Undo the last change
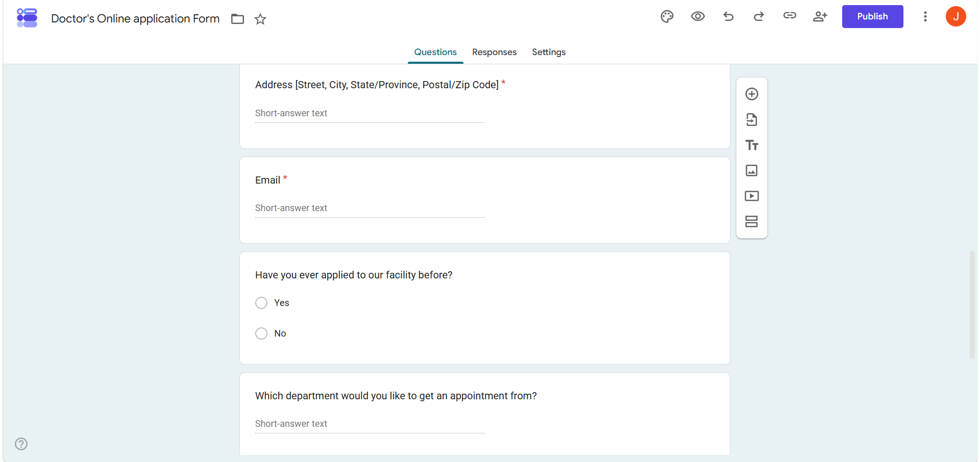980x462 pixels. click(728, 16)
